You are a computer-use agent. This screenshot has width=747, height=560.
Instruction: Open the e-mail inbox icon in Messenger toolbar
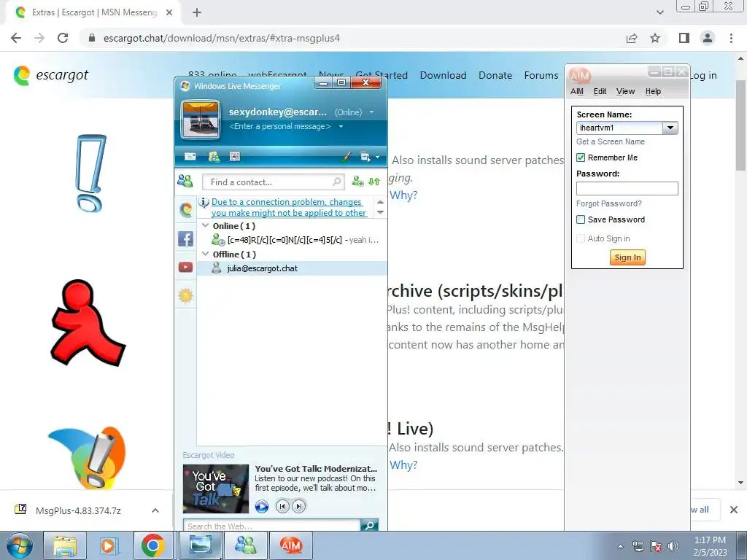190,156
